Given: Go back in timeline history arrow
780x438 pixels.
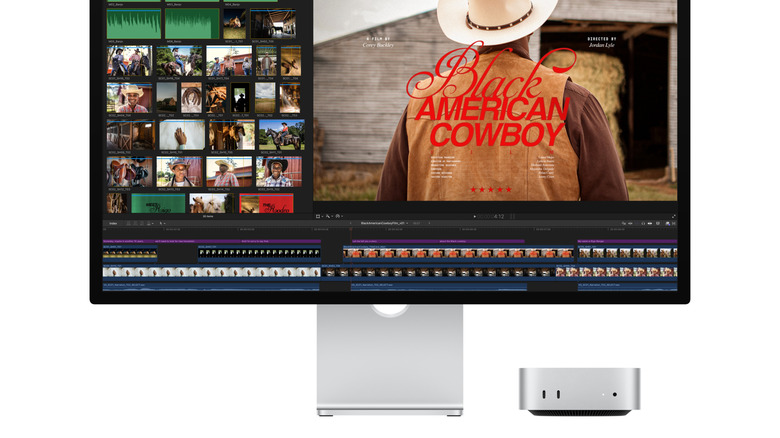Looking at the screenshot, I should pyautogui.click(x=351, y=223).
